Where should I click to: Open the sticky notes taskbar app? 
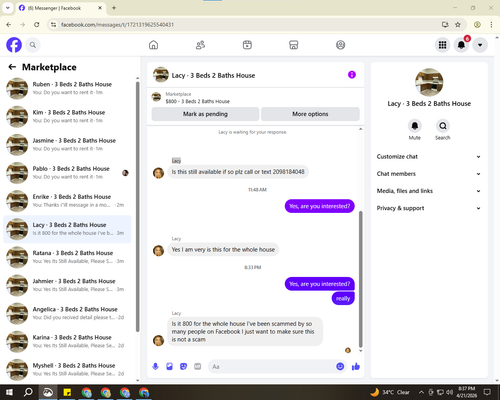(67, 392)
